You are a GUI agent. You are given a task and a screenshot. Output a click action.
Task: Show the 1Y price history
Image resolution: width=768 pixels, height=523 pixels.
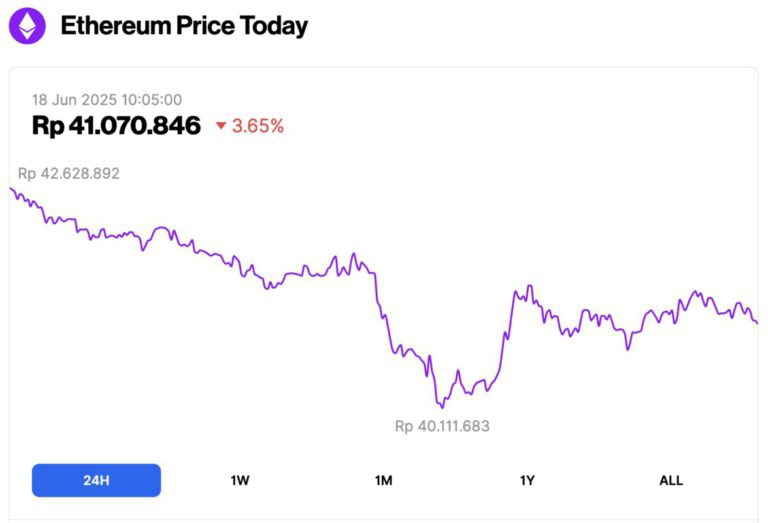(x=527, y=480)
